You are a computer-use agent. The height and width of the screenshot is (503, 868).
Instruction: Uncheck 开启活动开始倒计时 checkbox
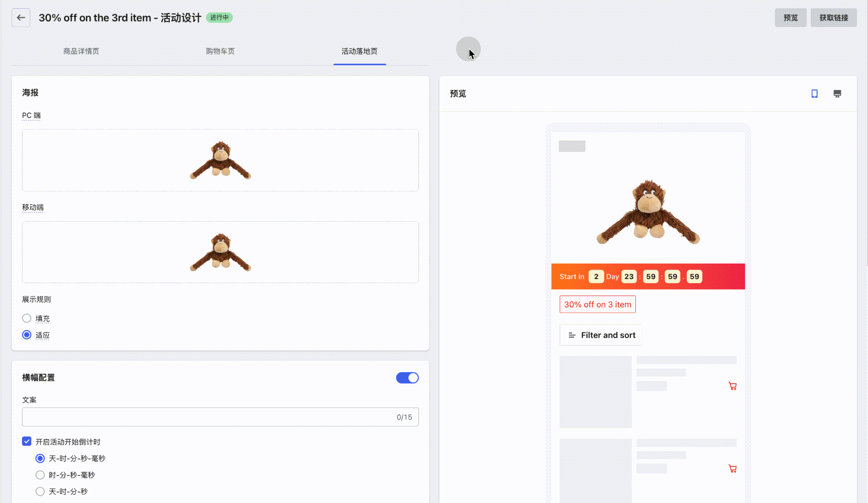point(27,442)
